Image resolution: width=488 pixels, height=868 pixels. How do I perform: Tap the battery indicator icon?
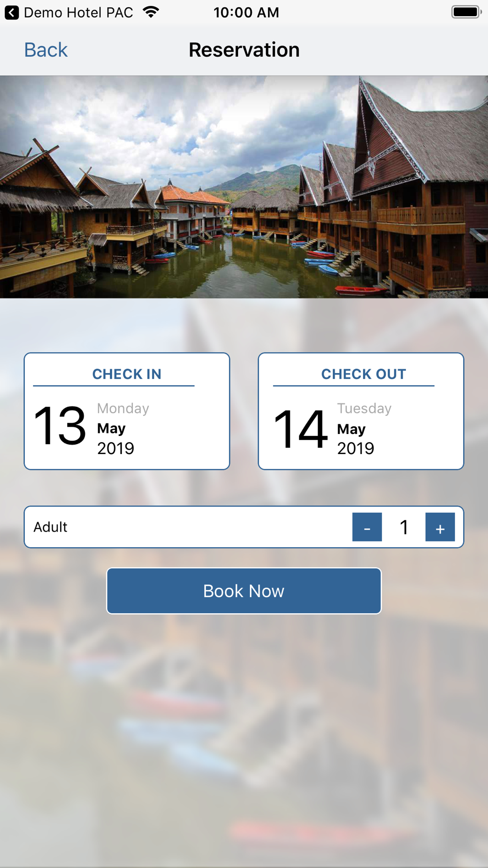(467, 12)
